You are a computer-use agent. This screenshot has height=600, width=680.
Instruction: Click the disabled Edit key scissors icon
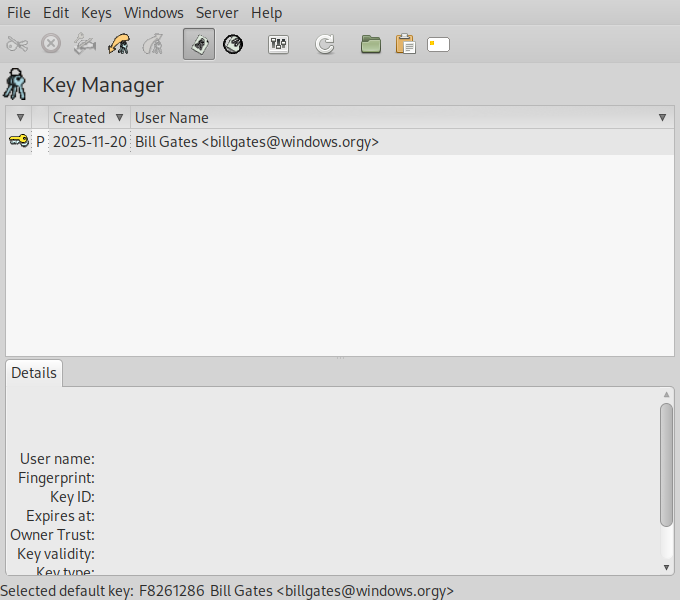point(17,44)
